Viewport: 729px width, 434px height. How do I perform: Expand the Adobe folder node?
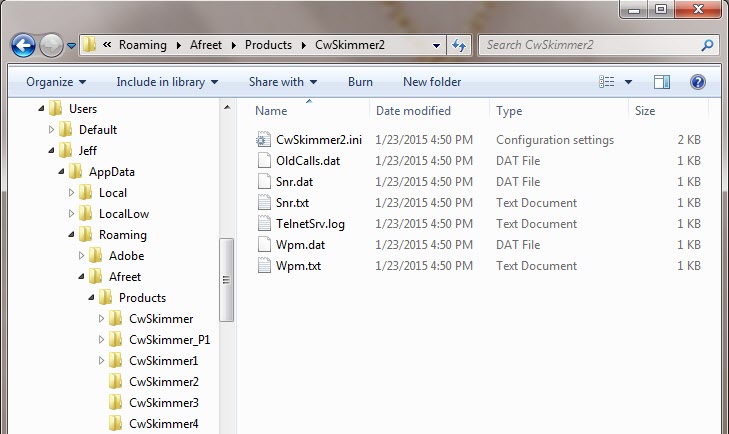[x=81, y=255]
